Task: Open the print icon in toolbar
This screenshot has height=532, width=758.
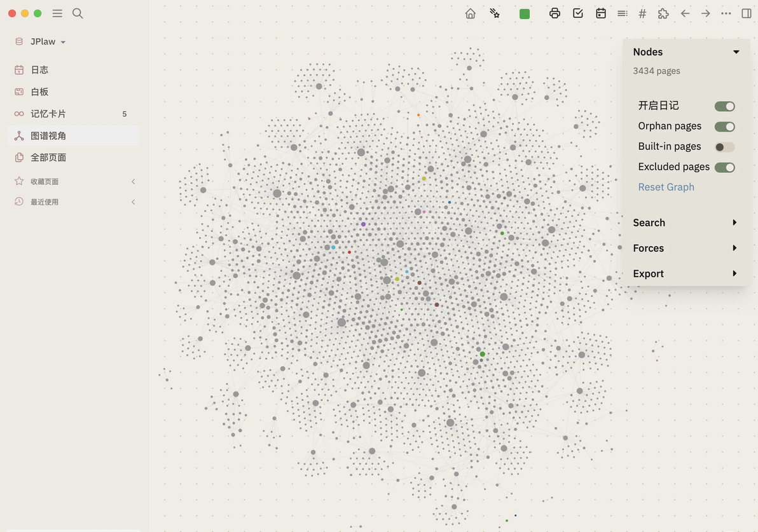Action: (555, 13)
